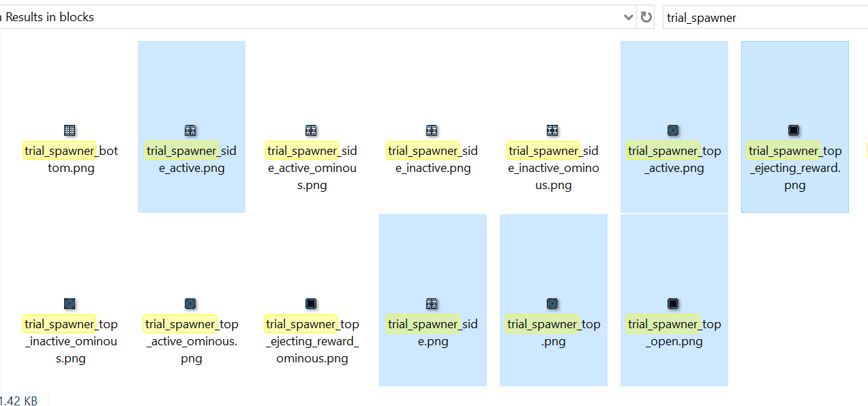Viewport: 868px width, 406px height.
Task: Click the trial_spawner_top_open.png filename text
Action: (674, 332)
